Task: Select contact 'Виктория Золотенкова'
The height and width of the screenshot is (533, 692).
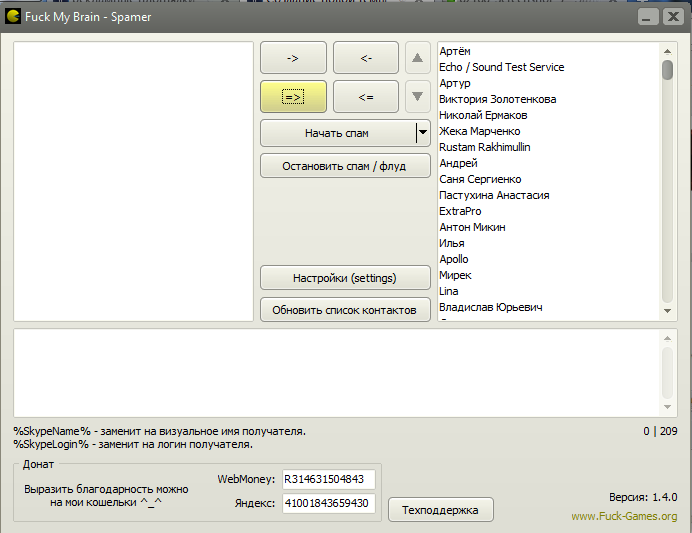Action: 497,99
